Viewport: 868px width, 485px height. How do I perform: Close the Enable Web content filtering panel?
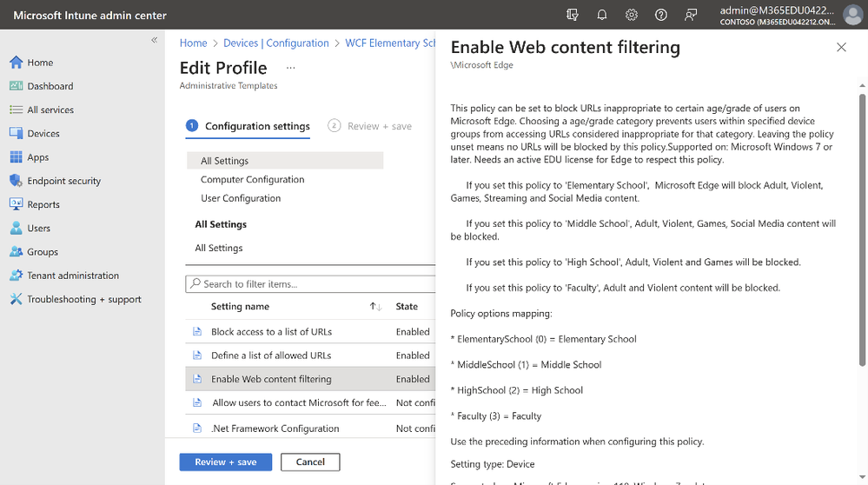[841, 48]
